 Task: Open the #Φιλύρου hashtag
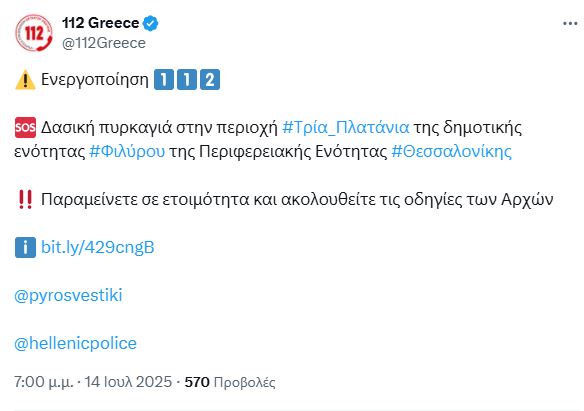point(127,152)
